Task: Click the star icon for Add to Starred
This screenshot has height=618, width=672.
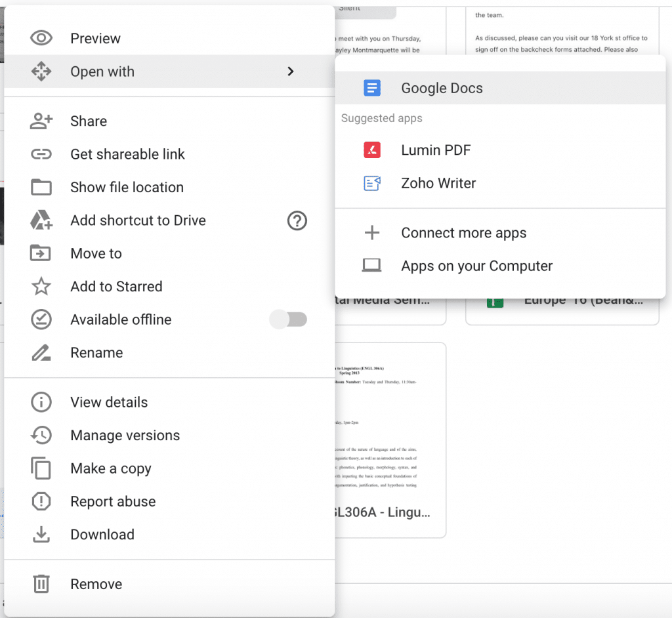Action: (41, 287)
